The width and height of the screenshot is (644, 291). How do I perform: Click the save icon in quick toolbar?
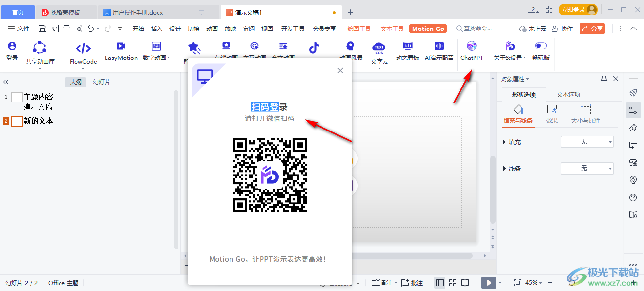pos(43,29)
